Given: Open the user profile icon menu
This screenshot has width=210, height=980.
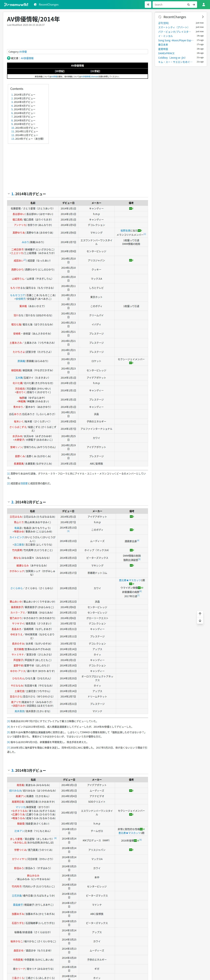Looking at the screenshot, I should click(203, 5).
